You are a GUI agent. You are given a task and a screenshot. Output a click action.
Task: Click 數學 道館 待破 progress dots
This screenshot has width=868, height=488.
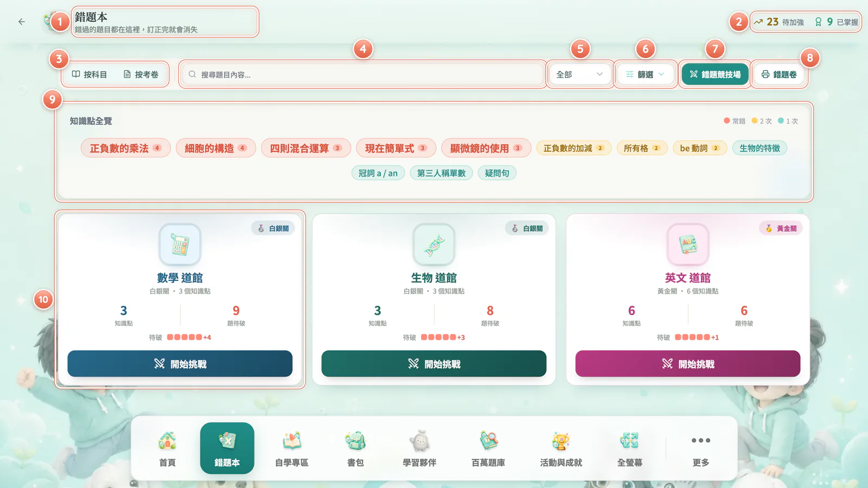tap(184, 337)
